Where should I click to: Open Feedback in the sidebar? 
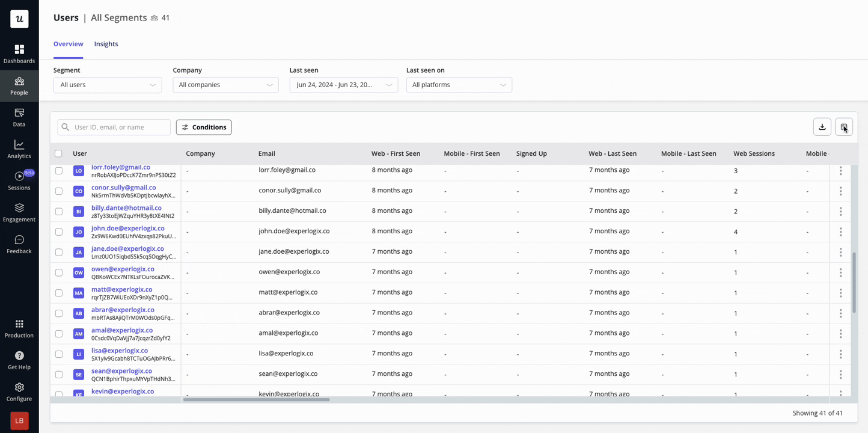click(x=19, y=244)
